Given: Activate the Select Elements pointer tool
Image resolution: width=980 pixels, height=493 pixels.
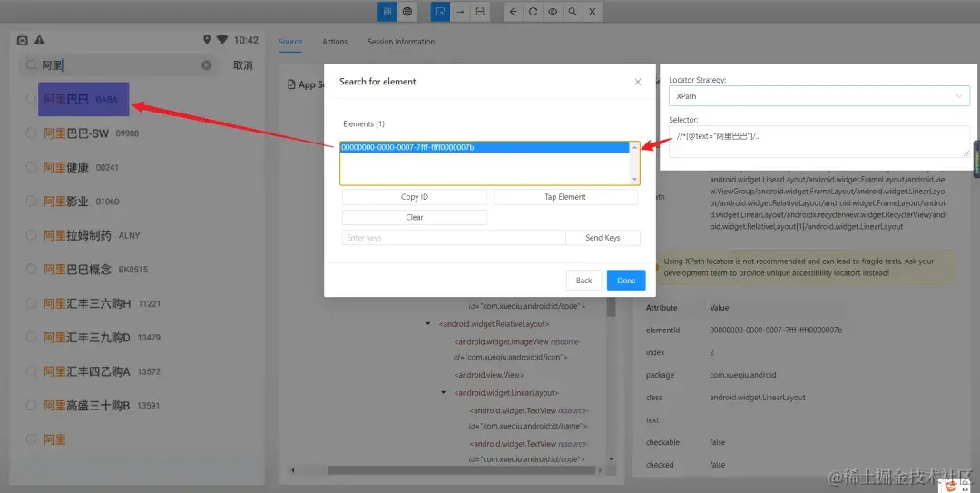Looking at the screenshot, I should [440, 11].
